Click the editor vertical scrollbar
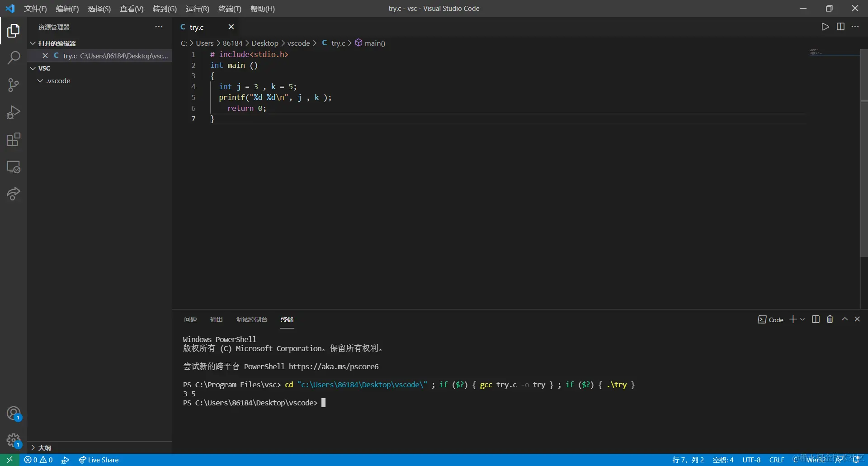868x466 pixels. [x=864, y=153]
